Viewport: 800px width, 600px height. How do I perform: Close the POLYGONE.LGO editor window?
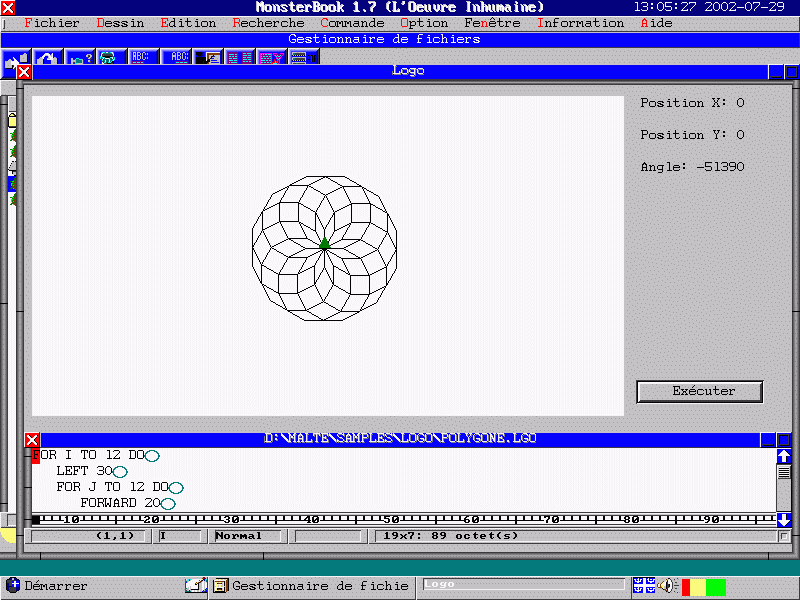point(32,440)
